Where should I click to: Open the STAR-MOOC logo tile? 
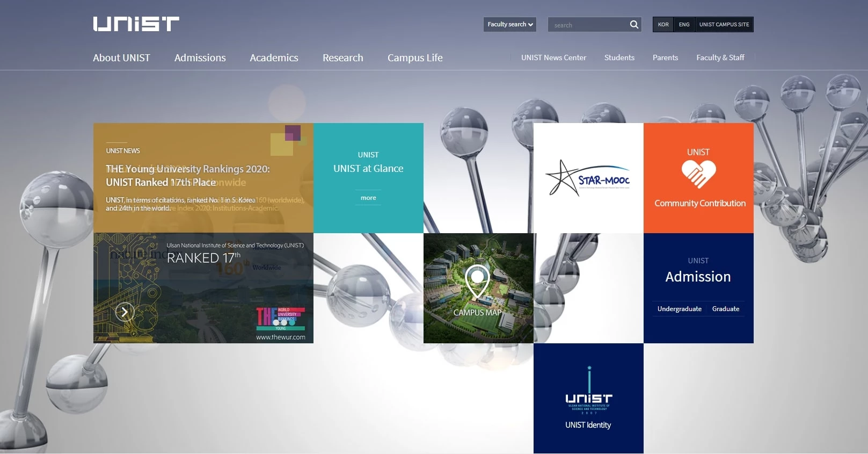tap(588, 178)
